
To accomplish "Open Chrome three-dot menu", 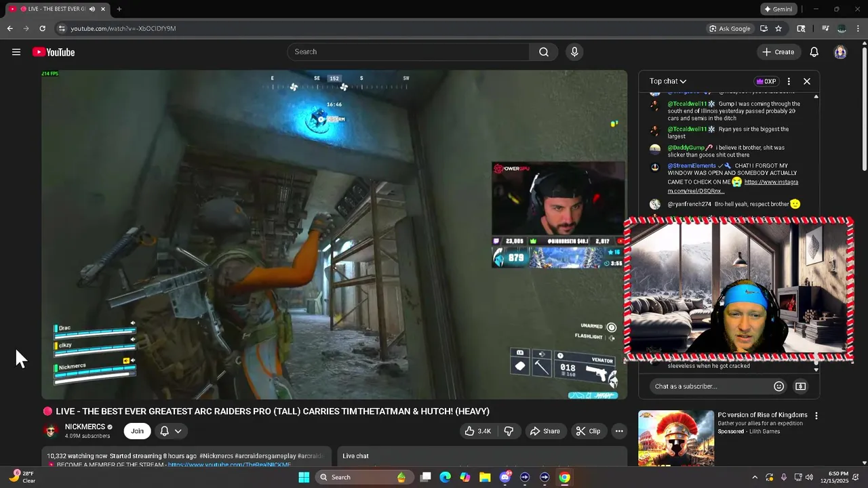I will point(858,28).
